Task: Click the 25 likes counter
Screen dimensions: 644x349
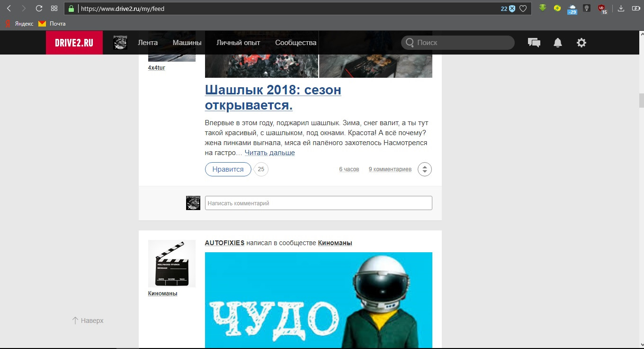Action: point(261,169)
